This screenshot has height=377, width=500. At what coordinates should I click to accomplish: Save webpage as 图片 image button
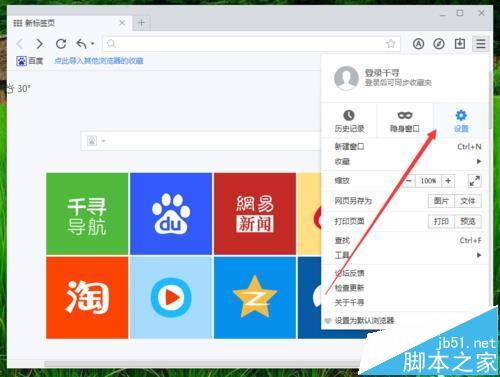click(441, 201)
